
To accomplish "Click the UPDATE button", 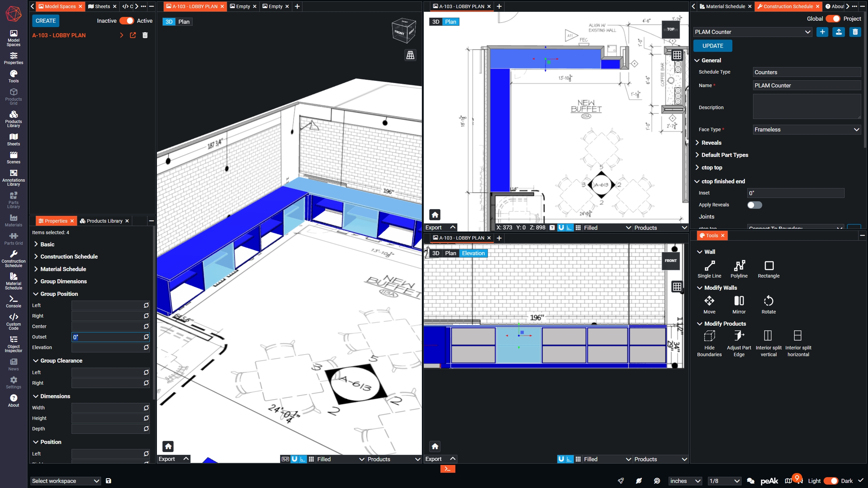I will tap(712, 46).
